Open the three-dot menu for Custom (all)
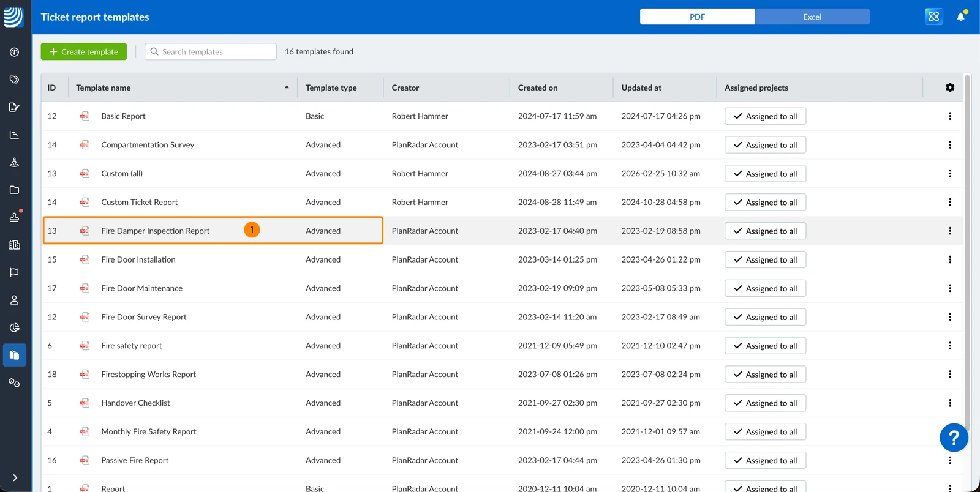980x492 pixels. tap(950, 174)
